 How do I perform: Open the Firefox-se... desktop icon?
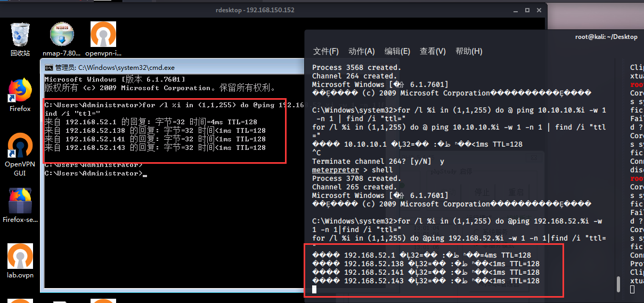(20, 205)
